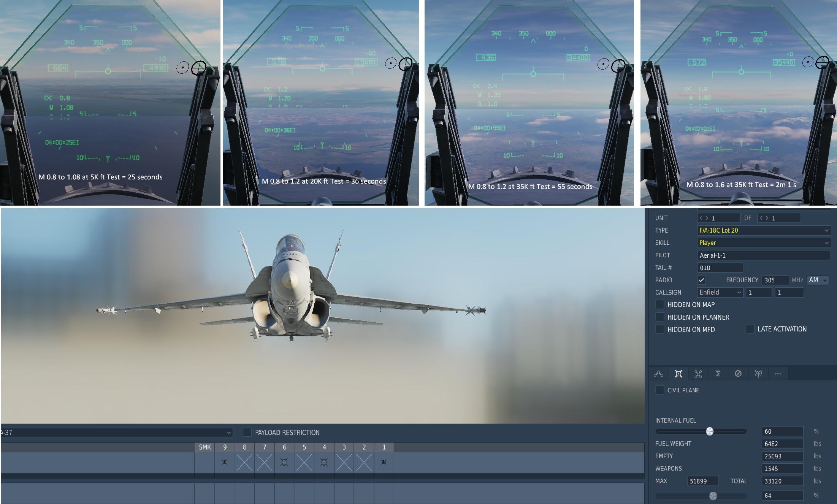Click the weapon icon on pylon station 6
The width and height of the screenshot is (837, 504).
(x=284, y=462)
